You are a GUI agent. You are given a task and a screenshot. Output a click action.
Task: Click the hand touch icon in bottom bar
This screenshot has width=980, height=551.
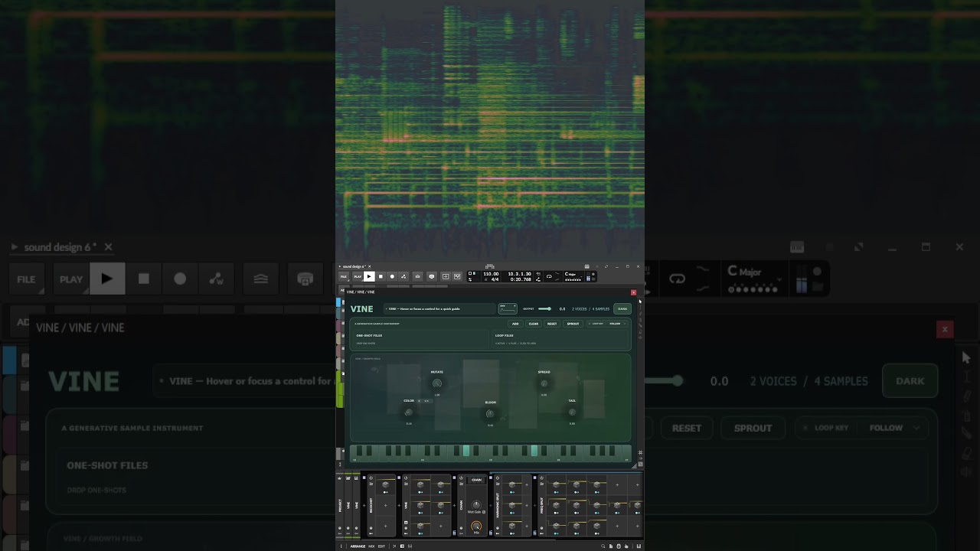(x=626, y=546)
